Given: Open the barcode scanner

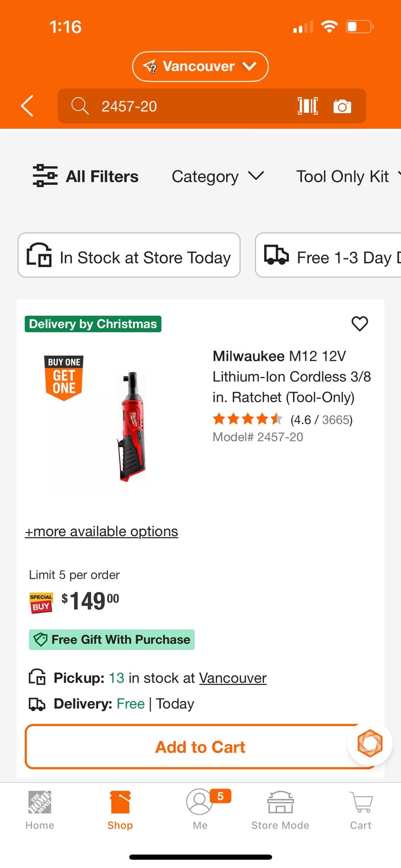Looking at the screenshot, I should coord(308,106).
